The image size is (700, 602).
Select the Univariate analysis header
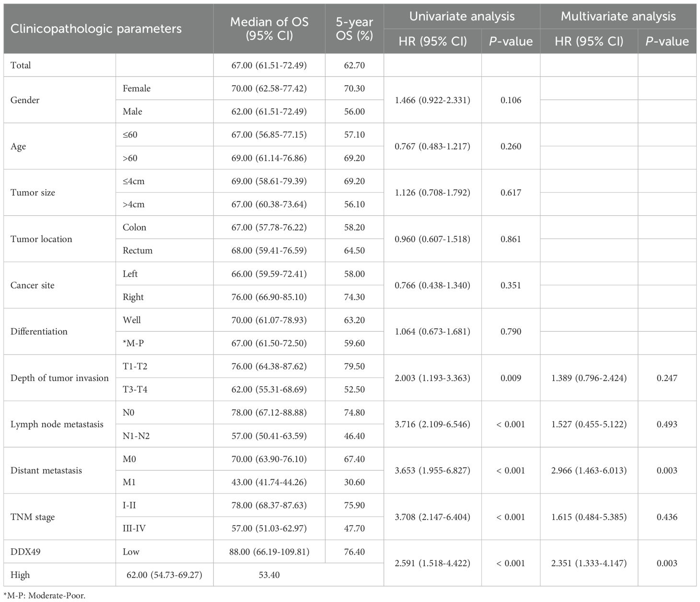pos(462,16)
